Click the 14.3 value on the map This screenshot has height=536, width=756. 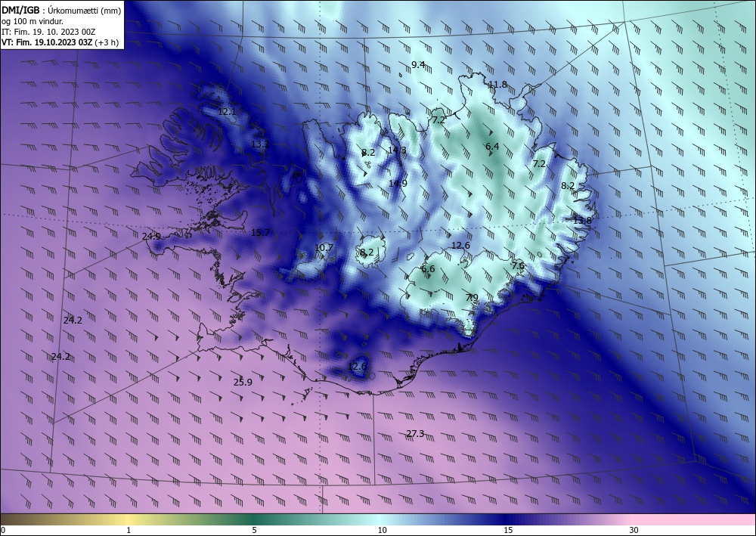[x=397, y=150]
